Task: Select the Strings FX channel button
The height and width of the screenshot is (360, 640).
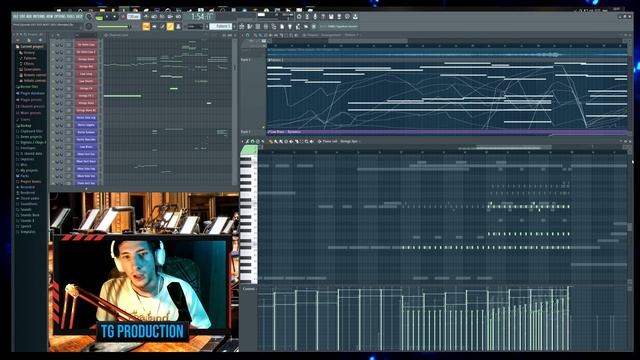Action: (x=86, y=89)
